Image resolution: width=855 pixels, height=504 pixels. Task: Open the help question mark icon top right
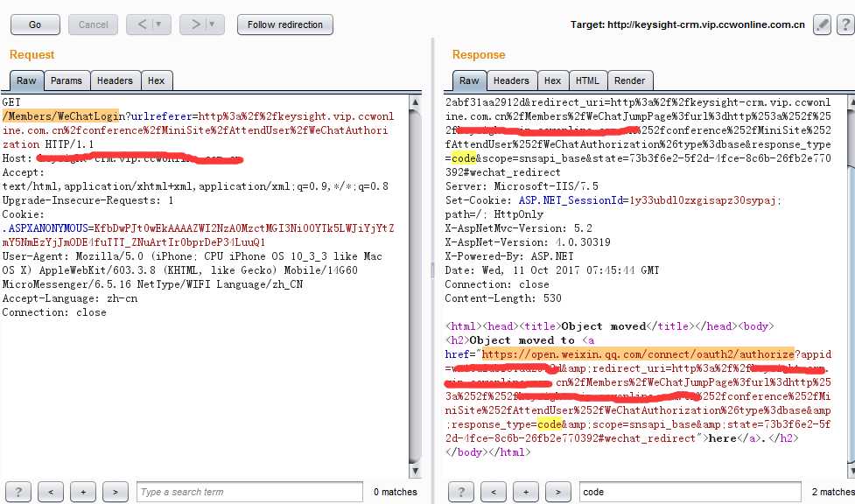(845, 24)
